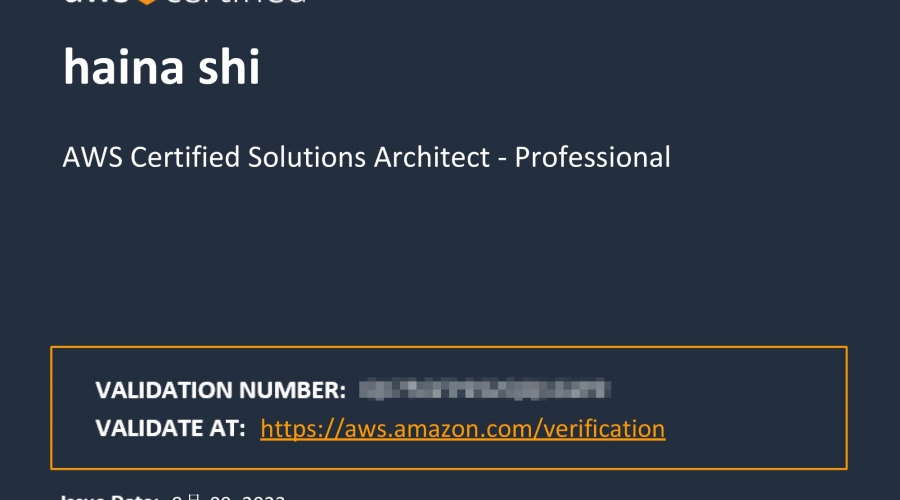Screen dimensions: 900x500
Task: Open the aws.amazon.com/verification link
Action: pyautogui.click(x=463, y=429)
